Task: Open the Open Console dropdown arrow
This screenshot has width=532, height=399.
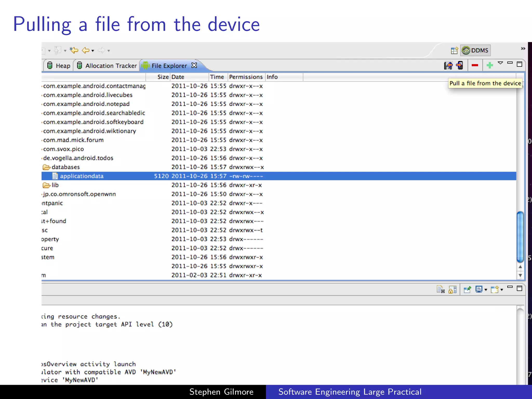Action: tap(502, 290)
